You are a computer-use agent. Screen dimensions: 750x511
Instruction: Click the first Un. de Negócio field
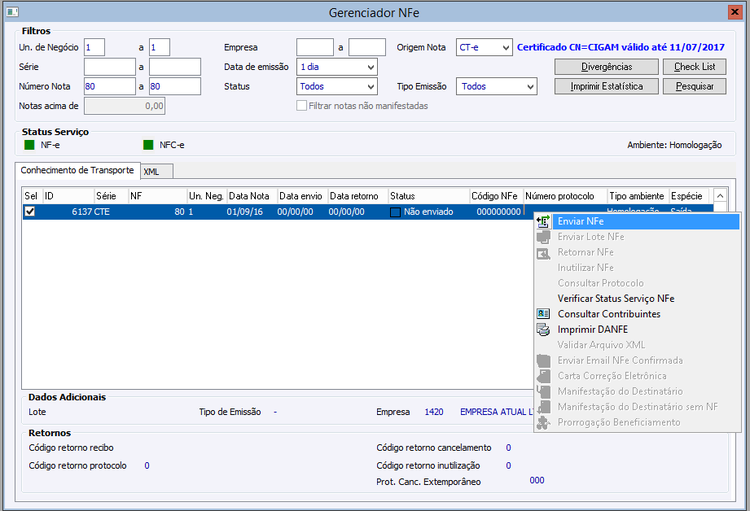point(94,47)
